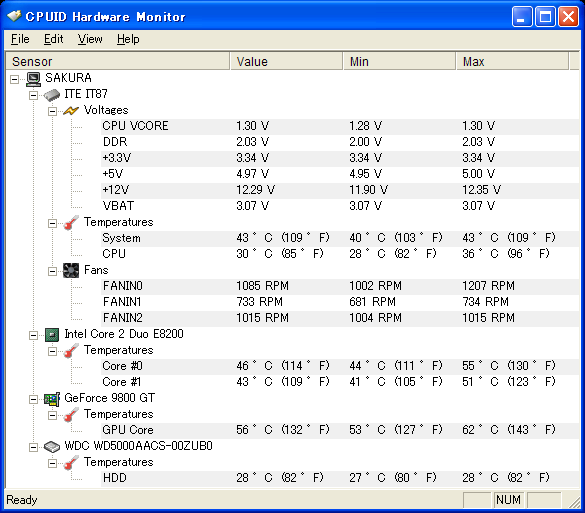The image size is (585, 513).
Task: Select the +5V row
Action: 340,174
